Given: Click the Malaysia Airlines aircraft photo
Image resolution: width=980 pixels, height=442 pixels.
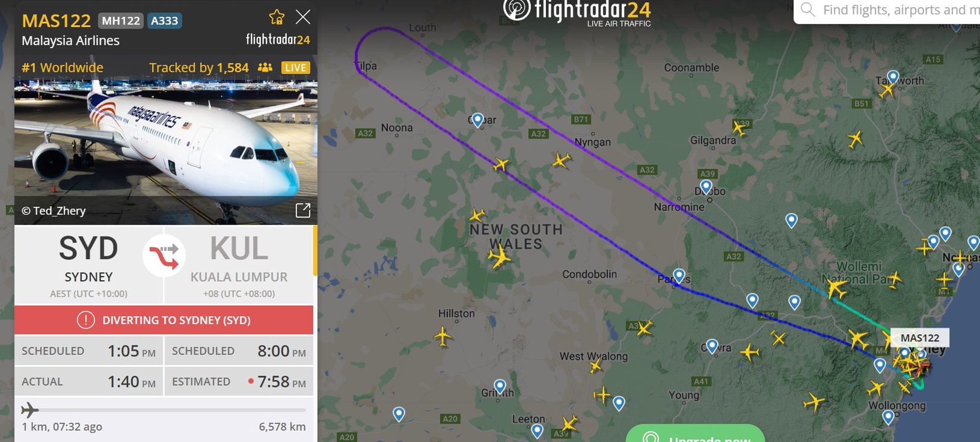Looking at the screenshot, I should coord(165,150).
